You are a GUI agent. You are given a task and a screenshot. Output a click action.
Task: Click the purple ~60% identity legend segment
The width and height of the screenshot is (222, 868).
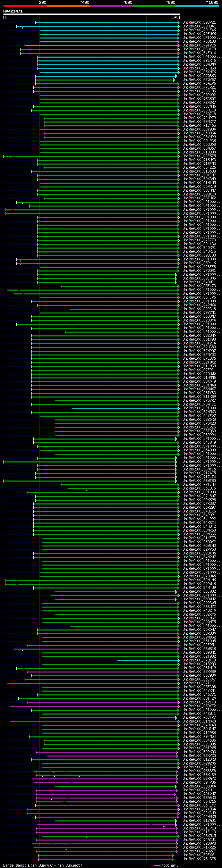[111, 6]
